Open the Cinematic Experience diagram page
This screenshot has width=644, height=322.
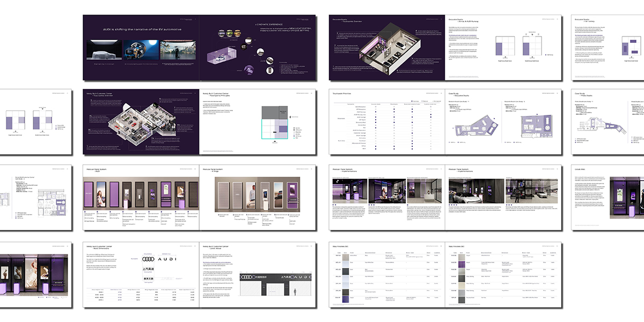(257, 48)
